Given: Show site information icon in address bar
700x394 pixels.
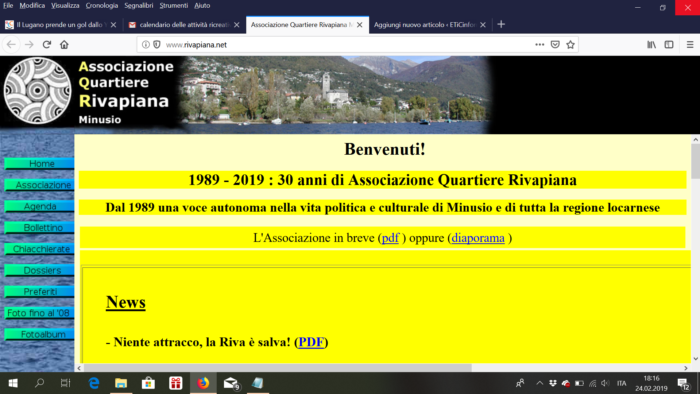Looking at the screenshot, I should [x=146, y=45].
